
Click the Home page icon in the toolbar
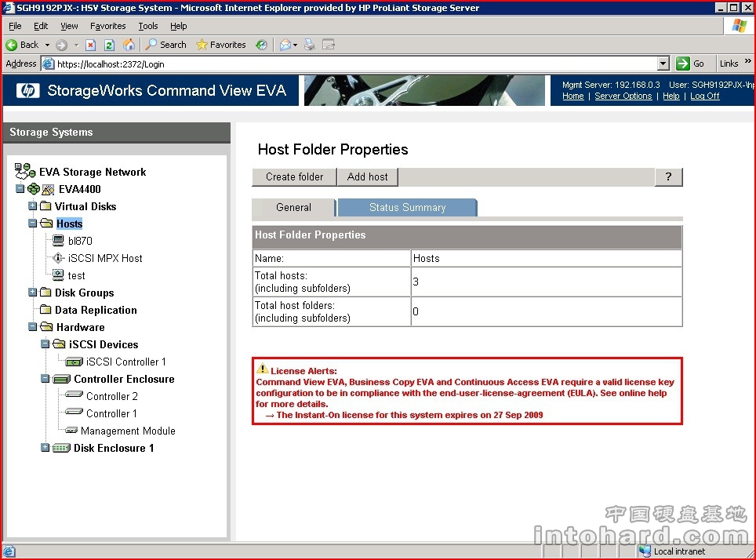pos(129,45)
